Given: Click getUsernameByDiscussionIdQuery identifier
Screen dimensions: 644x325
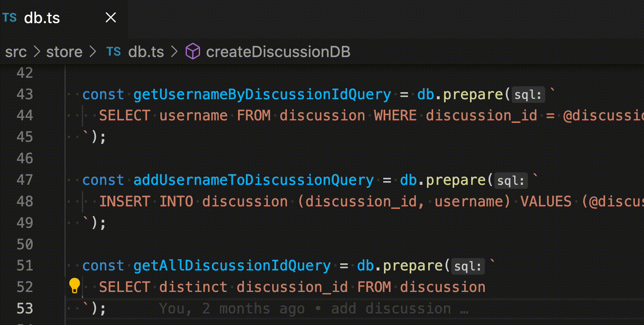Looking at the screenshot, I should (x=262, y=95).
